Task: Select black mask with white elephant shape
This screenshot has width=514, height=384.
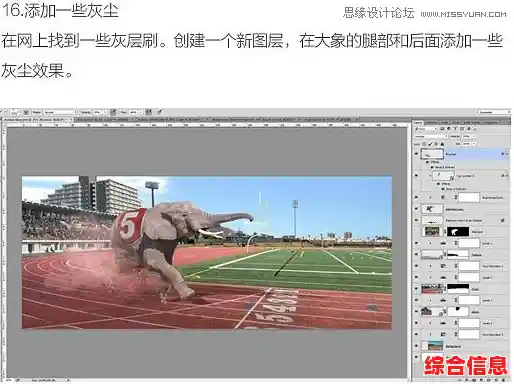Action: pyautogui.click(x=458, y=232)
